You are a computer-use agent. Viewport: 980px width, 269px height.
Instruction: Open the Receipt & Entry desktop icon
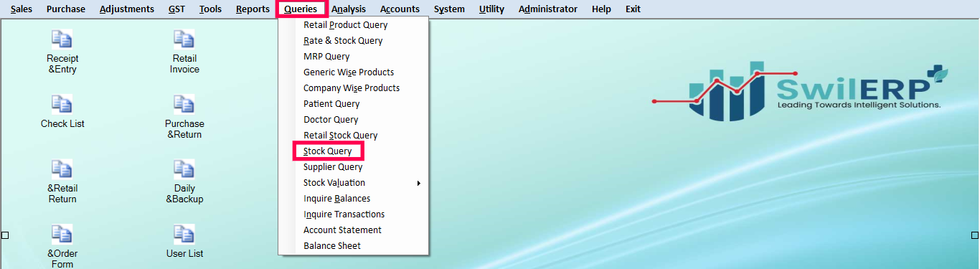coord(62,52)
